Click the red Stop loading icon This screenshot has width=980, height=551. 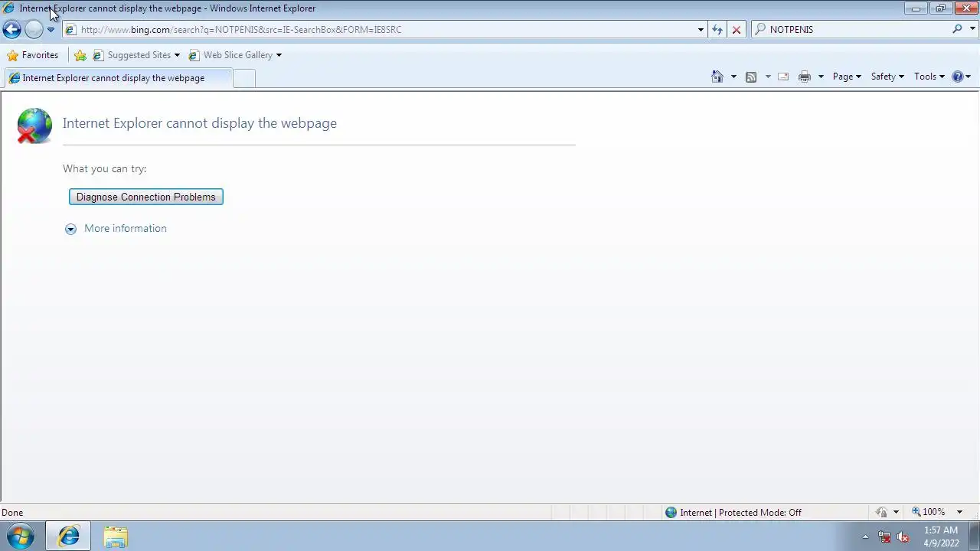(x=737, y=30)
